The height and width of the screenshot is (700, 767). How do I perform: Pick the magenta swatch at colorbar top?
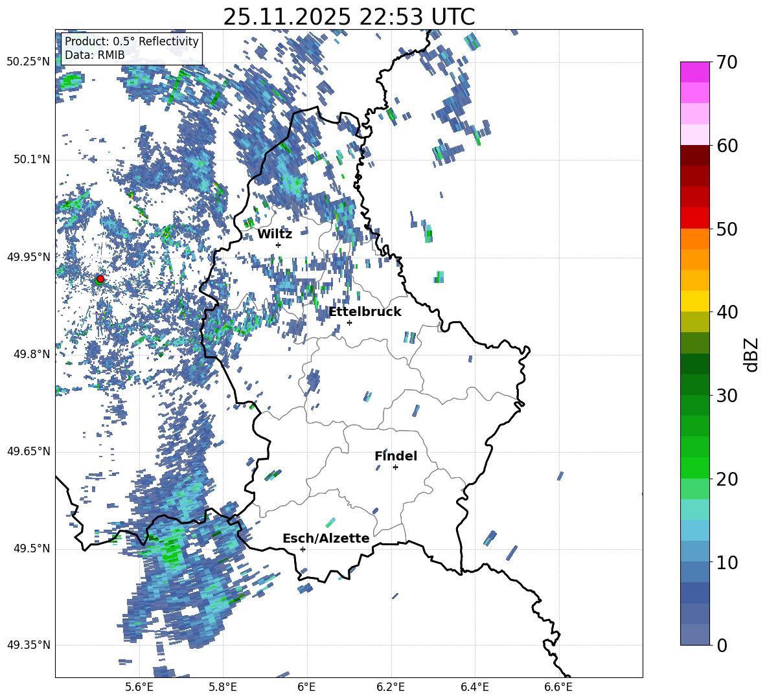coord(694,72)
